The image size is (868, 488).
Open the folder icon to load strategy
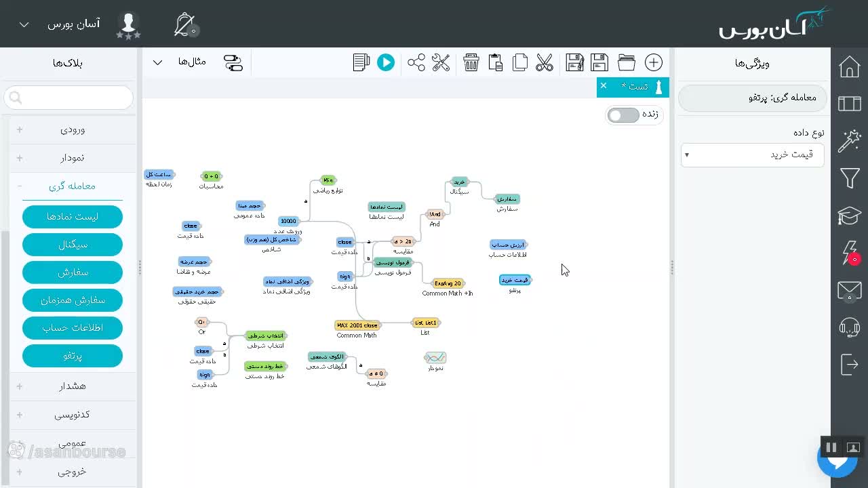pyautogui.click(x=627, y=62)
